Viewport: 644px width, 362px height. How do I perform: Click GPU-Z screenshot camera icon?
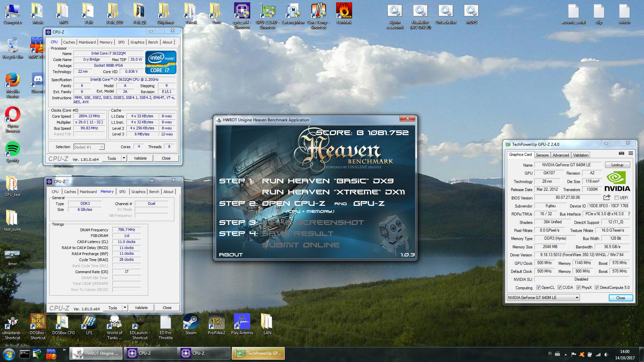click(x=622, y=153)
